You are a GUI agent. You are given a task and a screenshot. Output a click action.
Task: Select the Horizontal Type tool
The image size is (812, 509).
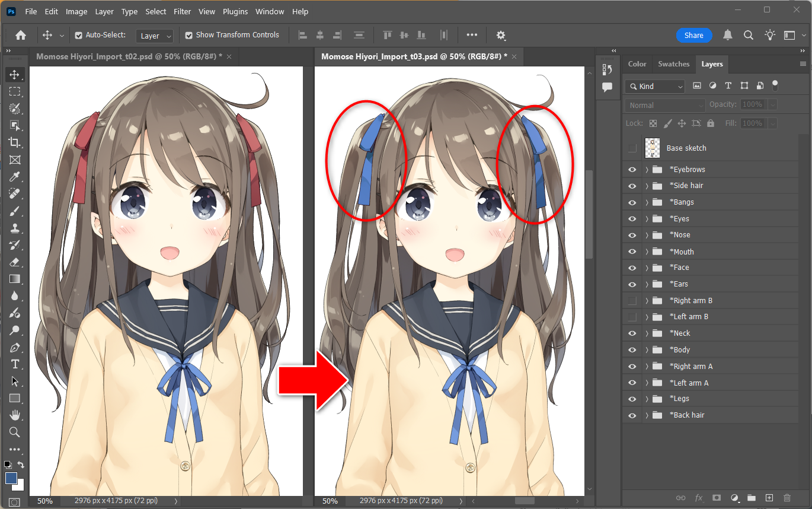pyautogui.click(x=15, y=364)
